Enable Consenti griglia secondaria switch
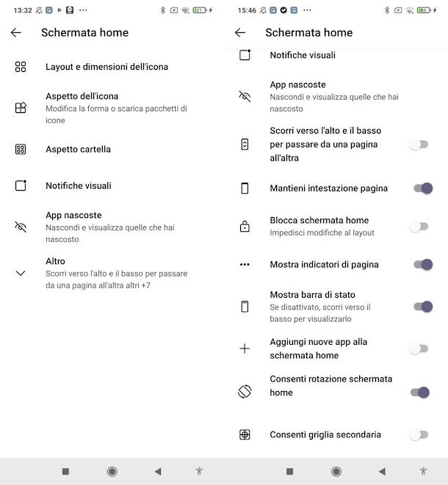Viewport: 448px width, 485px height. point(419,434)
